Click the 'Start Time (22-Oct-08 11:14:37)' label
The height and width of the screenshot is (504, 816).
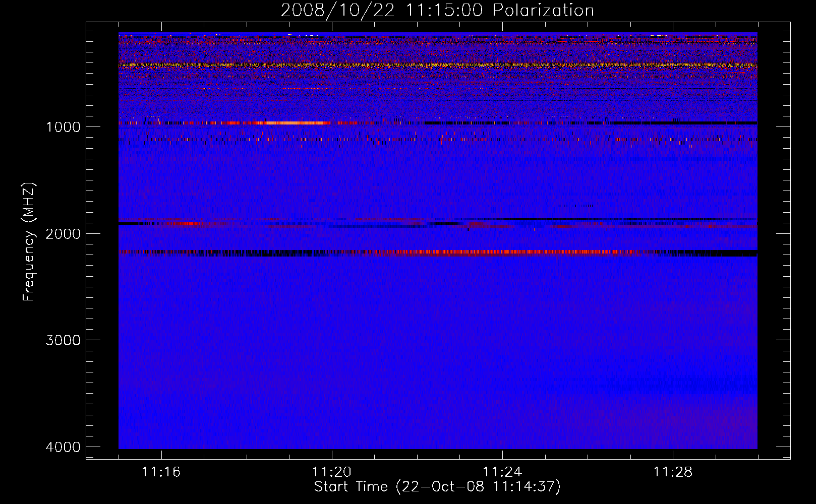(x=437, y=487)
